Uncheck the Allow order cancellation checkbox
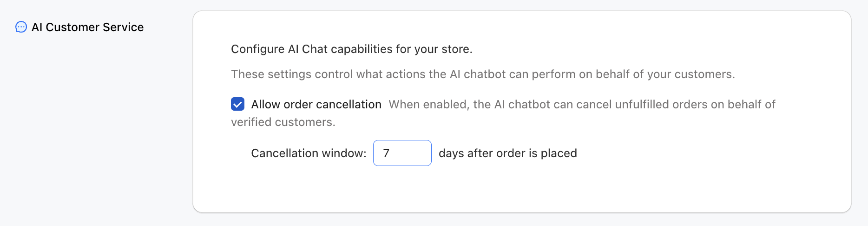The height and width of the screenshot is (226, 868). point(237,104)
